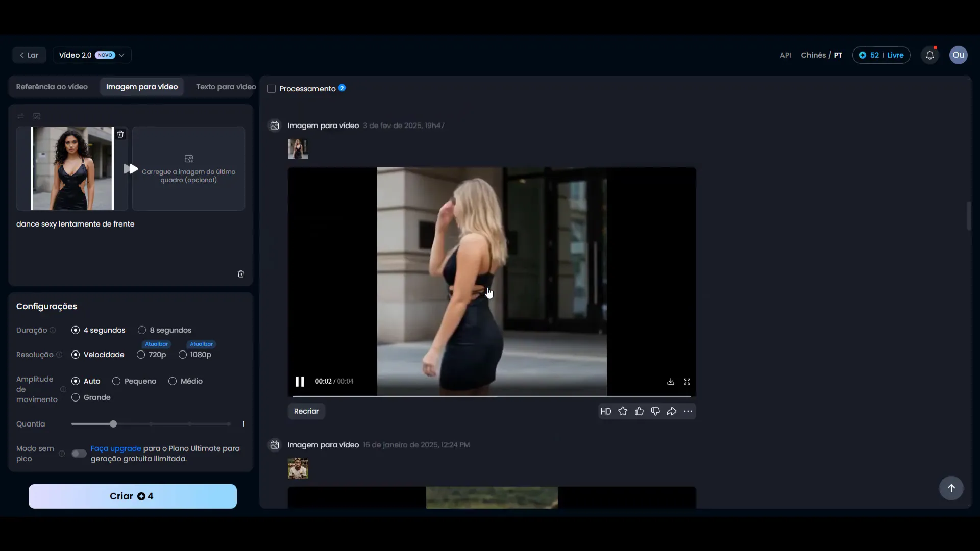Click the 'Configurações' heading text
Screen dimensions: 980x551
[46, 306]
